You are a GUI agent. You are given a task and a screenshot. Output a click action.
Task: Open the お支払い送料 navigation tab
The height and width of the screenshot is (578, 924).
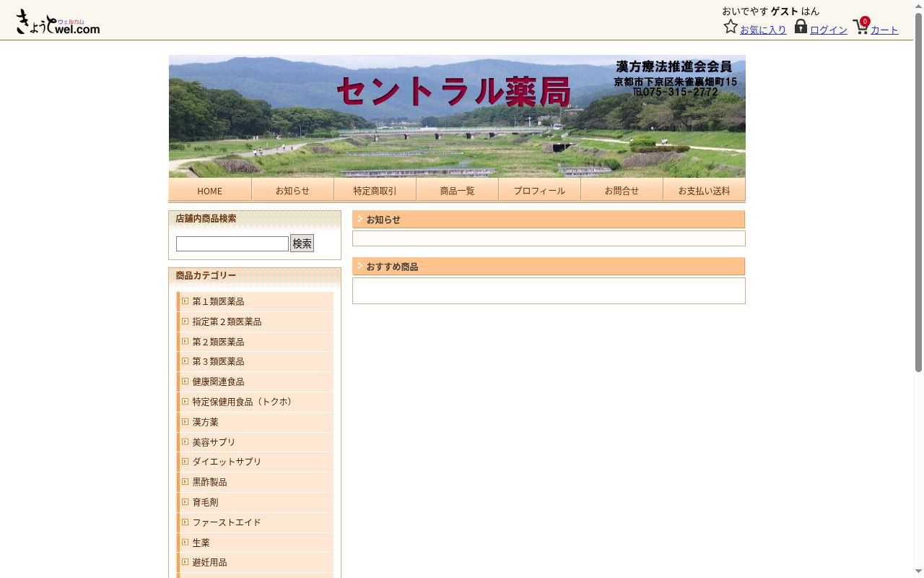(x=704, y=190)
